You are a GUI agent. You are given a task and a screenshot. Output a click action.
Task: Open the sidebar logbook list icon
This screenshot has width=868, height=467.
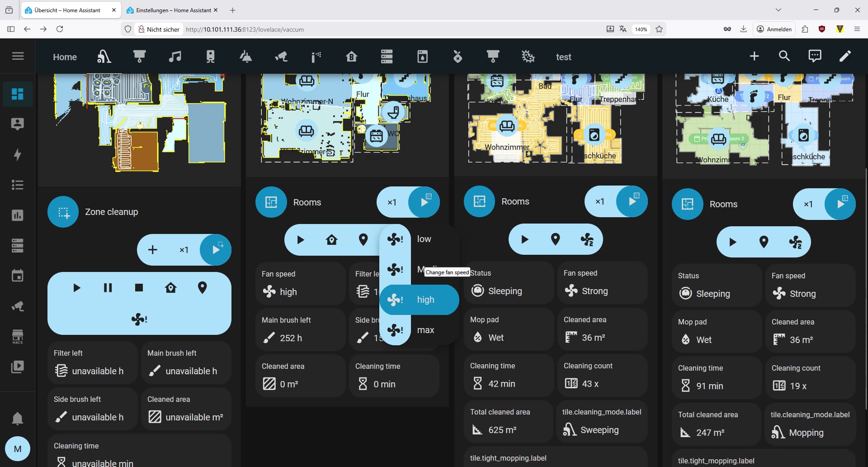(18, 185)
